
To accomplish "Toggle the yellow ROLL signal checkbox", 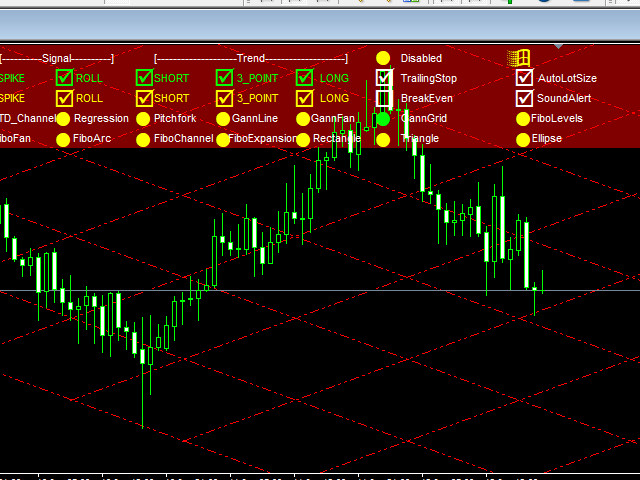I will click(64, 98).
